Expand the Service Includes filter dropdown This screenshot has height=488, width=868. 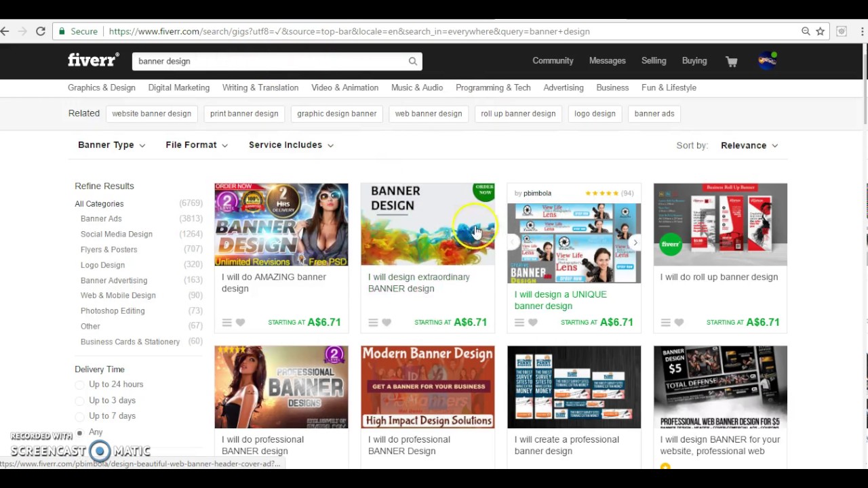pos(291,145)
